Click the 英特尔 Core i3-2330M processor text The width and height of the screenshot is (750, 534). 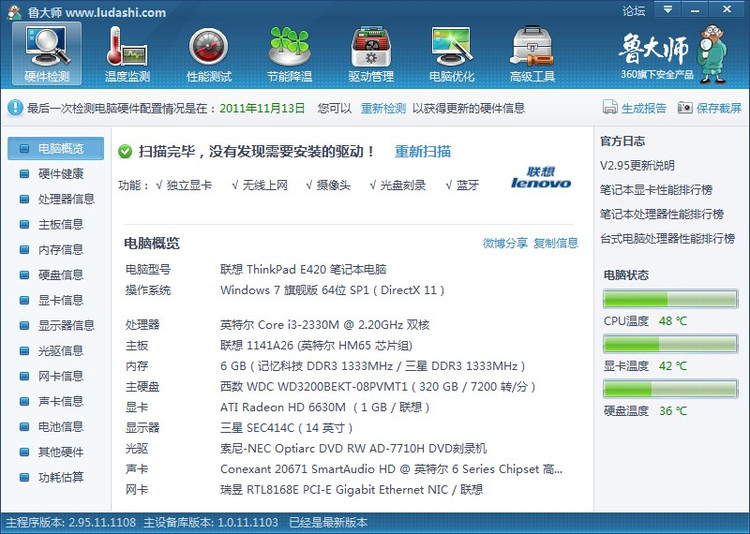tap(325, 325)
